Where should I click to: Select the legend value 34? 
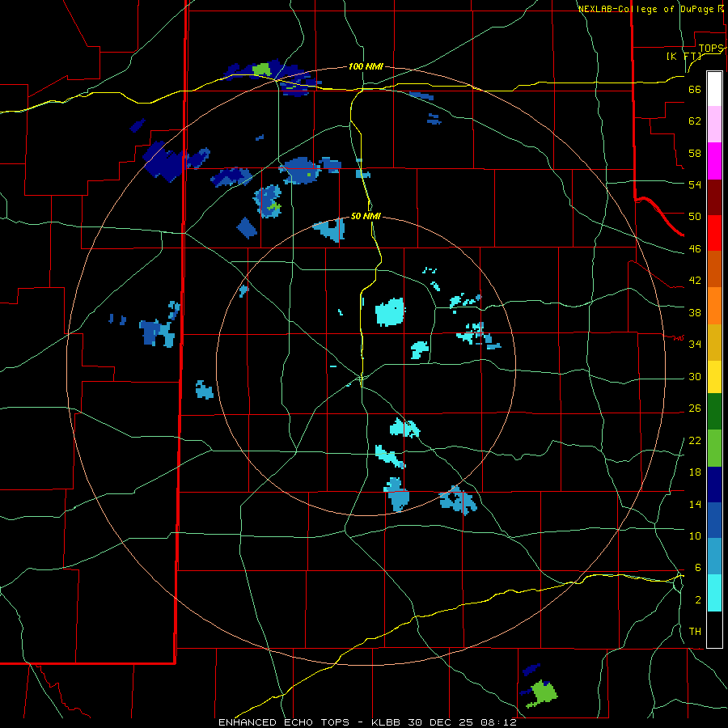pos(695,344)
